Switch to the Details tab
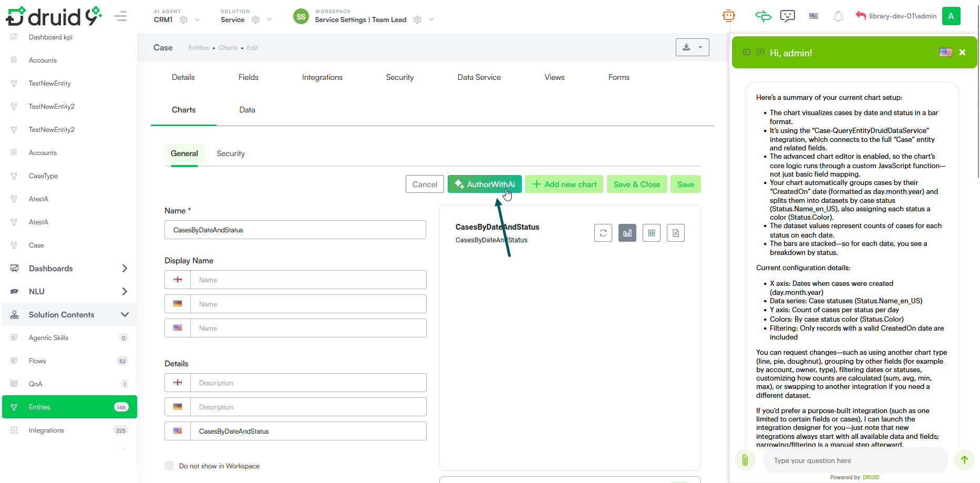The image size is (980, 483). click(183, 77)
